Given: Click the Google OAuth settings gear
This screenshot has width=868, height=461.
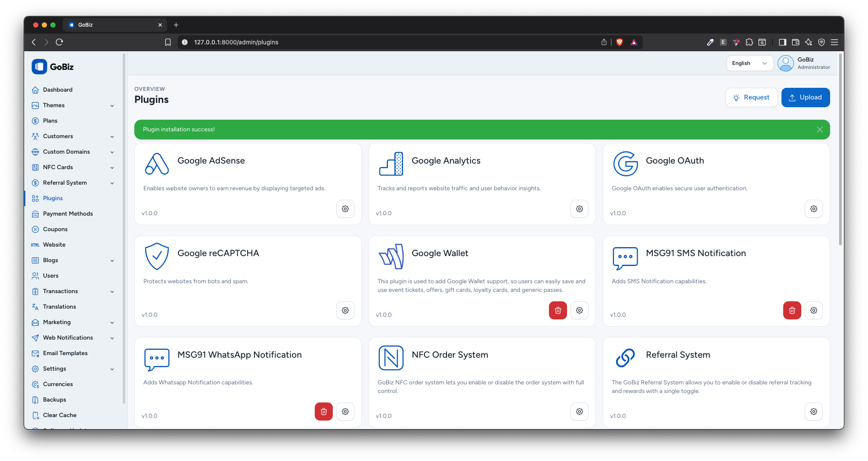Looking at the screenshot, I should pos(813,209).
